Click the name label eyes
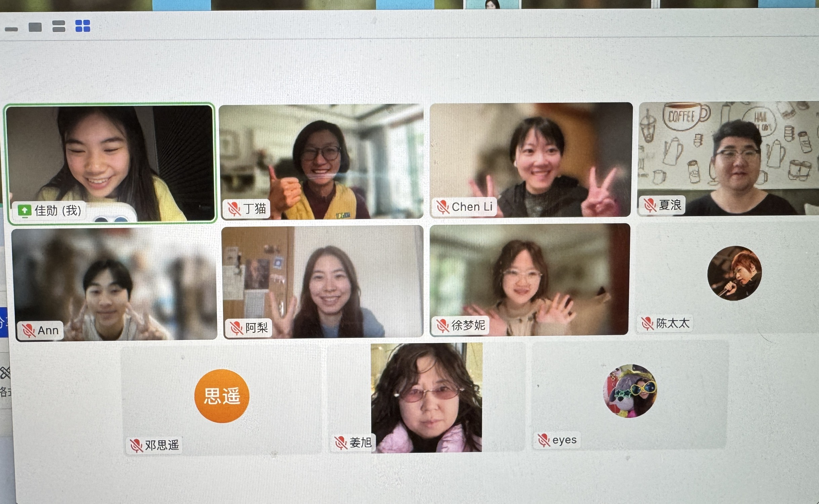The height and width of the screenshot is (504, 819). tap(564, 439)
